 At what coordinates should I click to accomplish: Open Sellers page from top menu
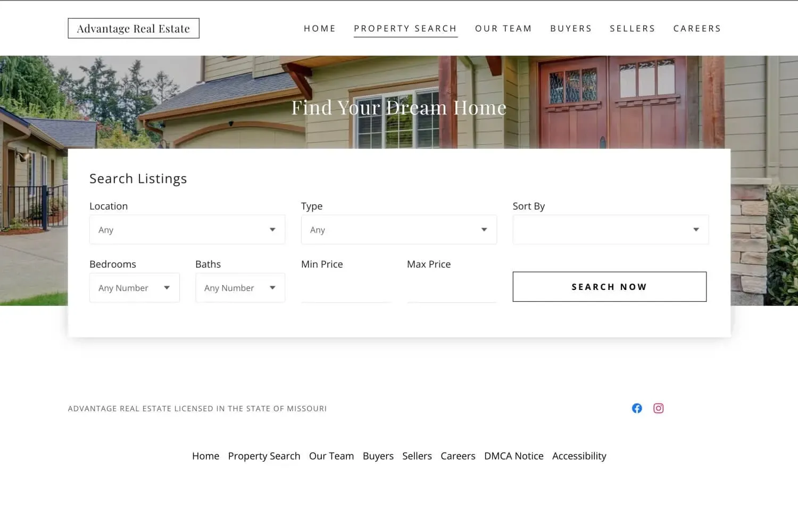coord(632,29)
